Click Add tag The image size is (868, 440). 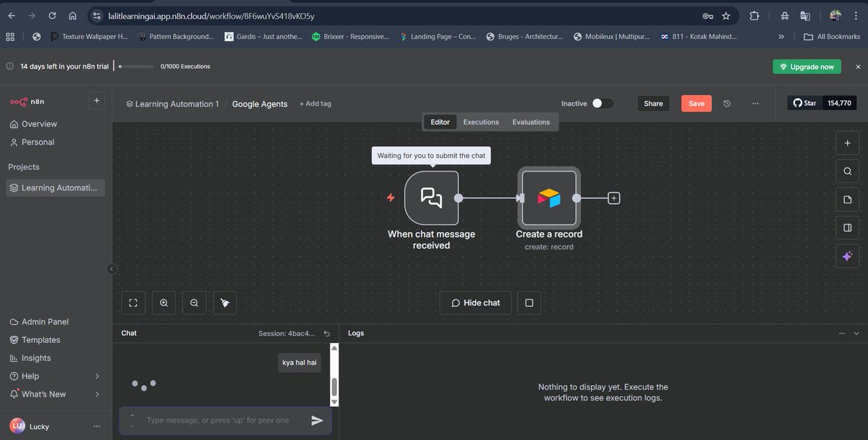(315, 104)
